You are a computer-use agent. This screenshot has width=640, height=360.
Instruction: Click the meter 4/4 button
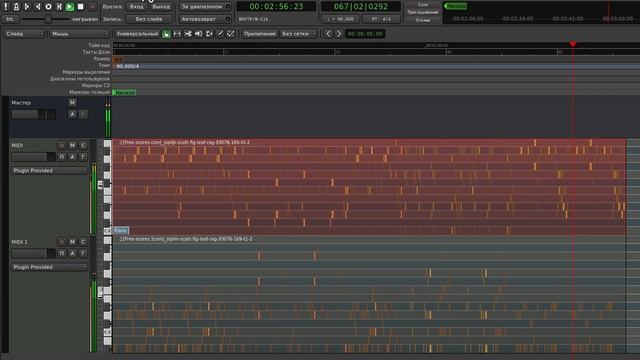point(381,19)
